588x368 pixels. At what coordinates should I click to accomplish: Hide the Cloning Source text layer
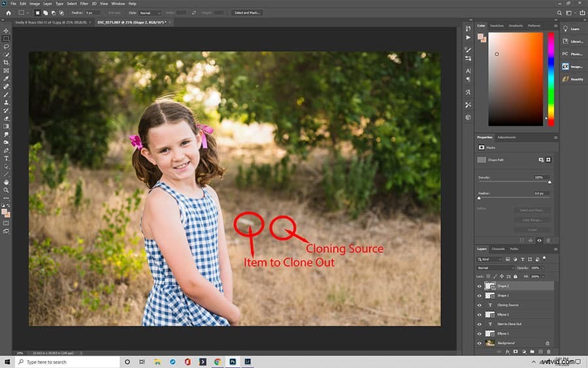(x=479, y=305)
